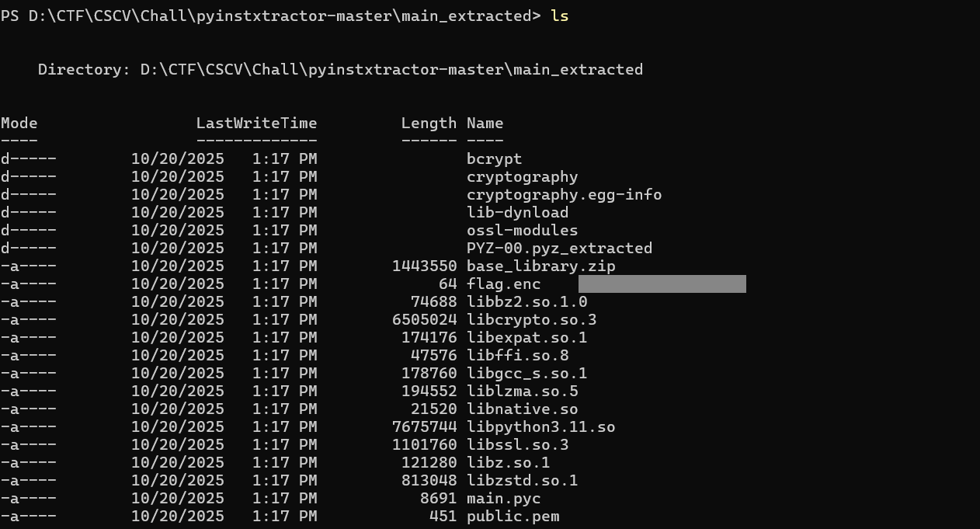Screen dimensions: 980x529
Task: Click the base_library.zip entry
Action: coord(540,266)
